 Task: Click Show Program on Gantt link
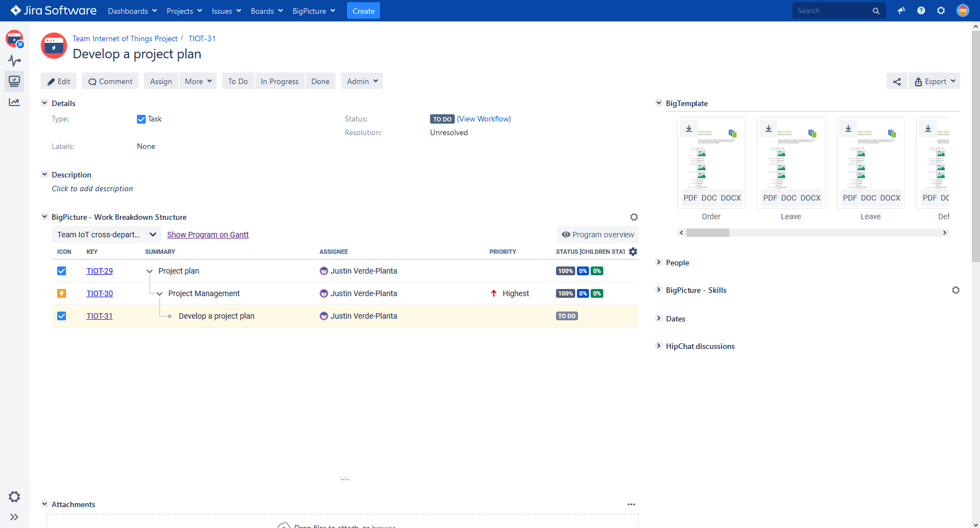(x=208, y=235)
